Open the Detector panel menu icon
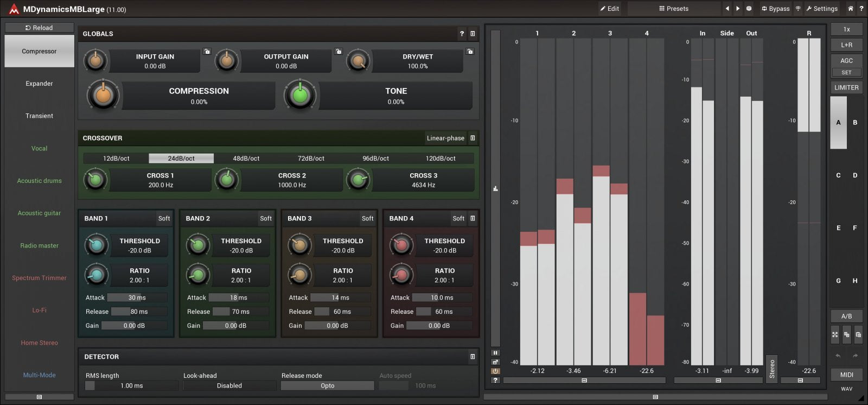 [473, 357]
